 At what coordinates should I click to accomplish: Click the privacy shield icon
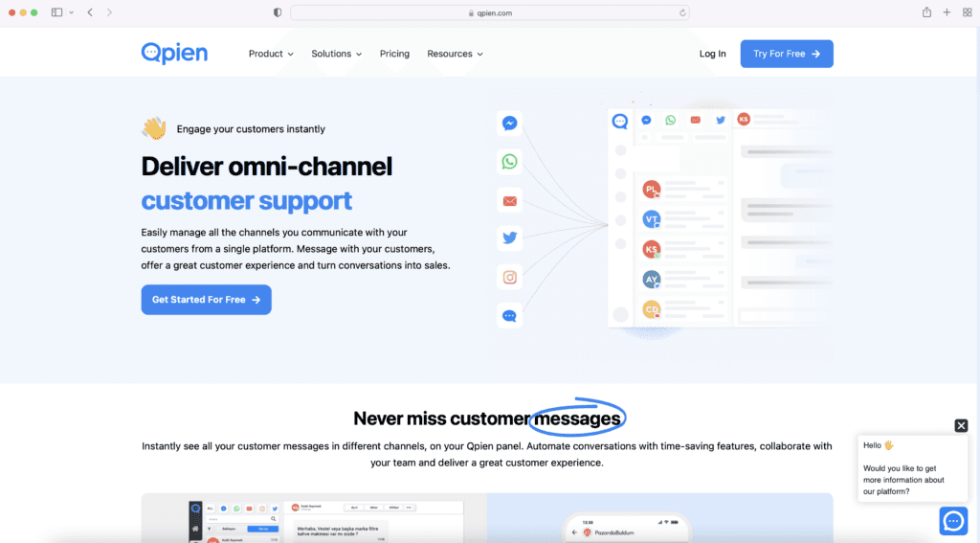[278, 12]
